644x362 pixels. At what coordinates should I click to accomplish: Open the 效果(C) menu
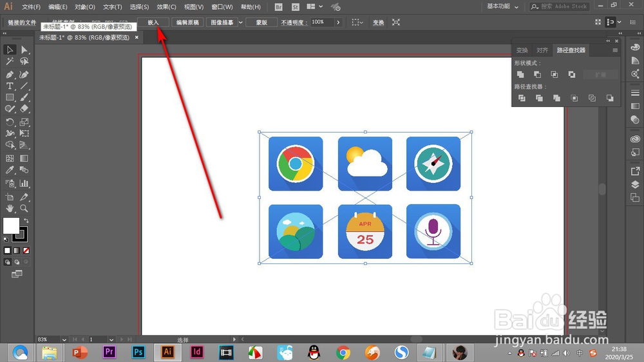click(x=166, y=7)
